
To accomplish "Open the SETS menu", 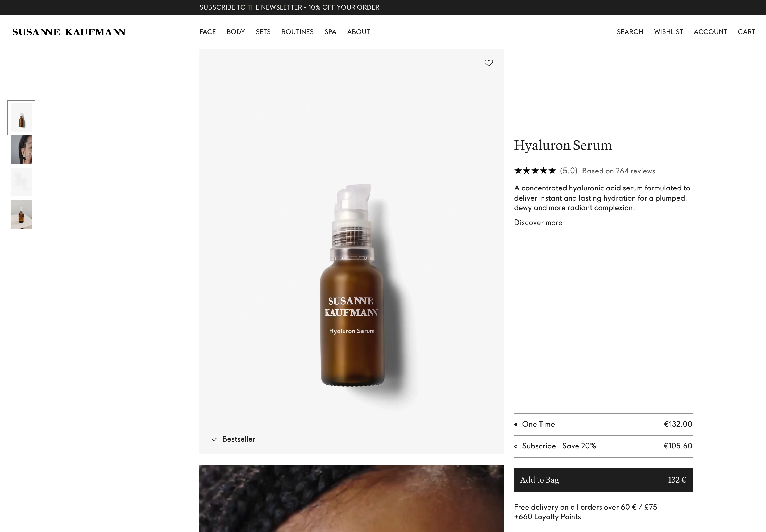I will (x=263, y=32).
